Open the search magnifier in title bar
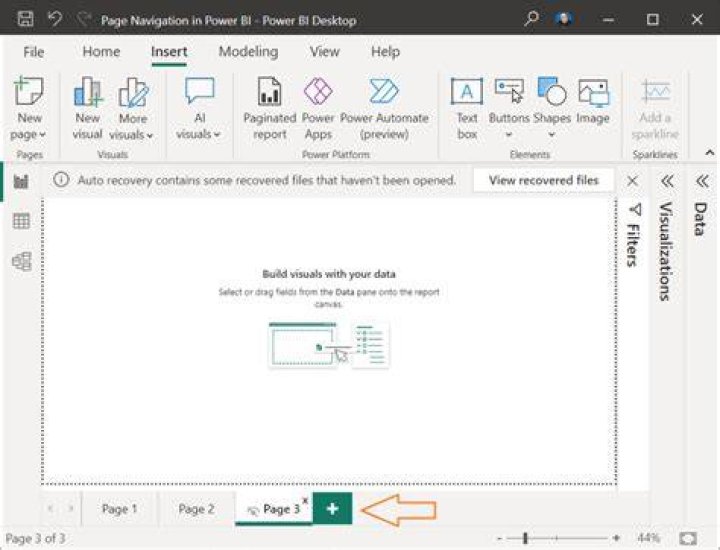Screen dimensions: 720x550 pos(531,19)
